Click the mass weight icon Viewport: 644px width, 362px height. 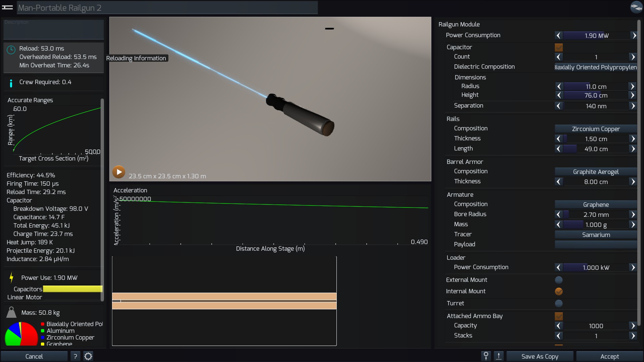[11, 312]
